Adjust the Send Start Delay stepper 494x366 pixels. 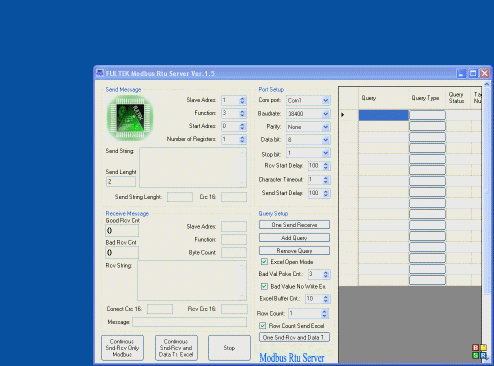(x=326, y=193)
